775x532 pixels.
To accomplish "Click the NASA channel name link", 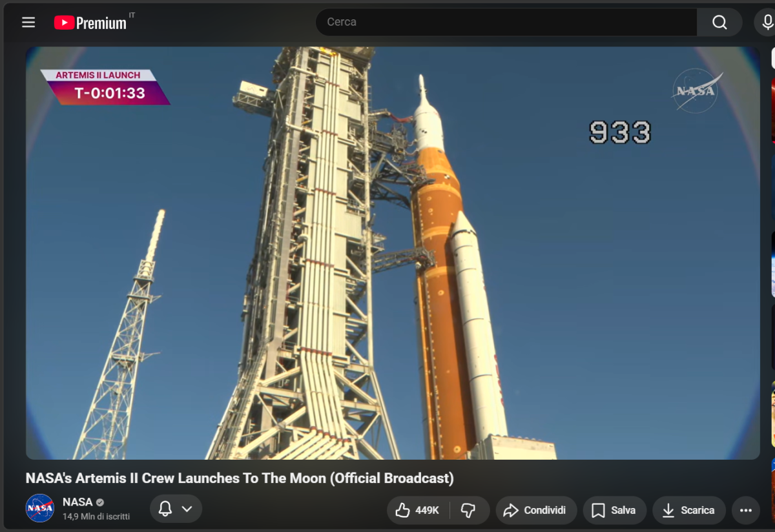I will [x=77, y=502].
